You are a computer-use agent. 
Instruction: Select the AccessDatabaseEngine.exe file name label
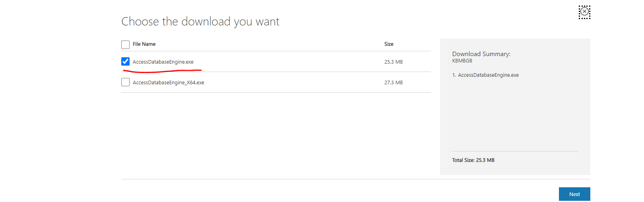coord(163,62)
